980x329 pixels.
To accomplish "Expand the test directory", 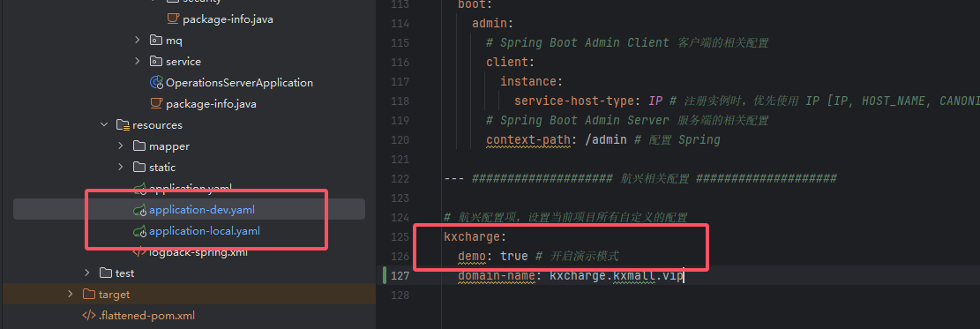I will (x=86, y=273).
